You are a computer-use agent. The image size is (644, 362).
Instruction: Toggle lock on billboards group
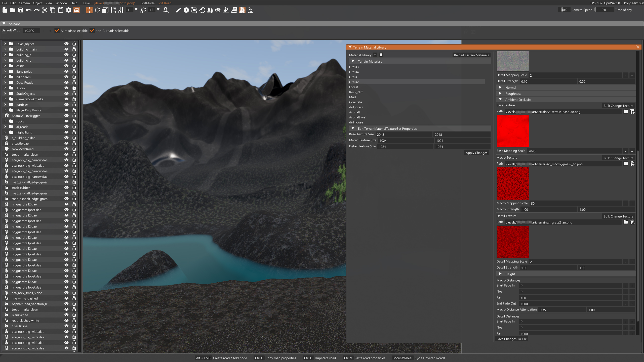pyautogui.click(x=74, y=77)
